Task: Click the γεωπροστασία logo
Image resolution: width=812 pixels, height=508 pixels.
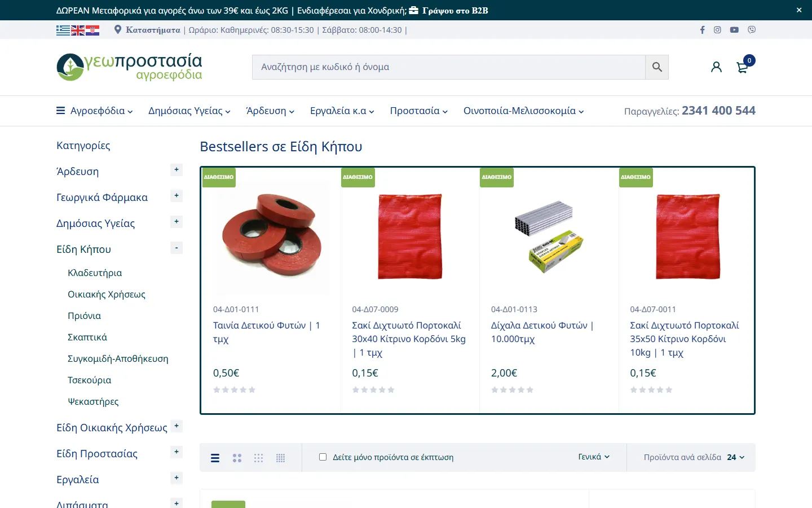Action: pyautogui.click(x=129, y=67)
